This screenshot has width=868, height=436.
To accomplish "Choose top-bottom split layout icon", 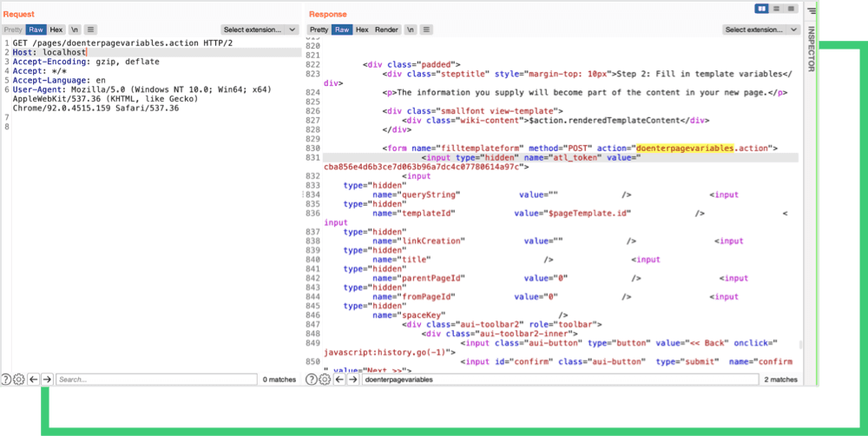I will 776,9.
